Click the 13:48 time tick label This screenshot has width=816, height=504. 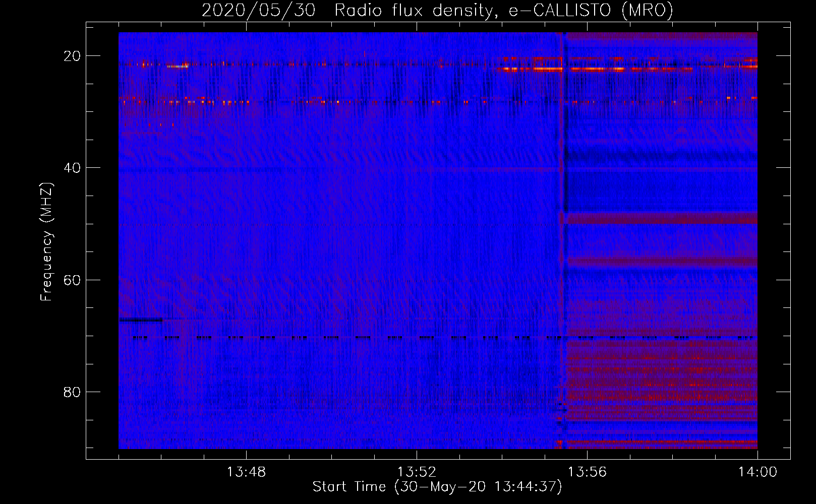point(246,472)
